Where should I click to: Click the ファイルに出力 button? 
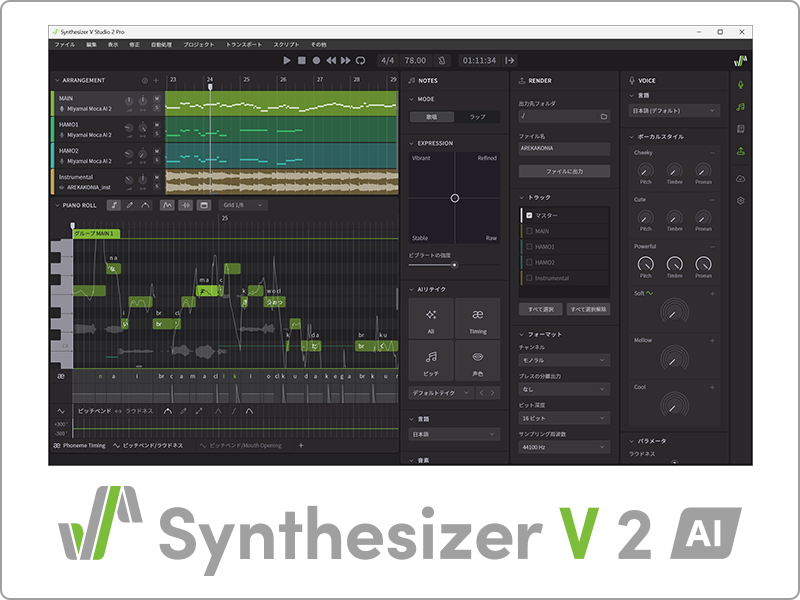tap(565, 172)
